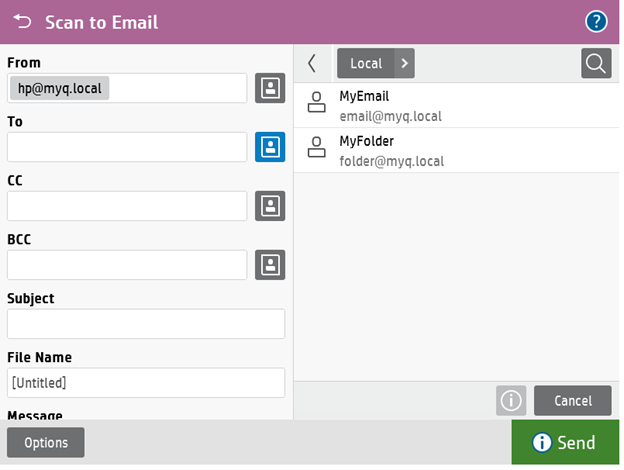Open the help question mark icon
The width and height of the screenshot is (624, 470).
coord(597,22)
